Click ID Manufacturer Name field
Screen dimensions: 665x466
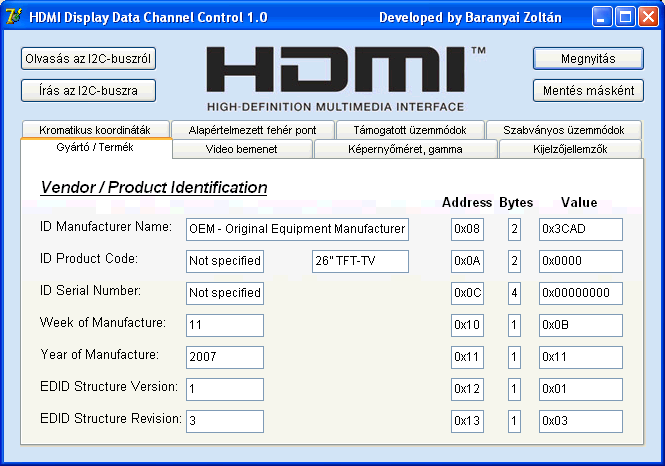click(x=297, y=229)
